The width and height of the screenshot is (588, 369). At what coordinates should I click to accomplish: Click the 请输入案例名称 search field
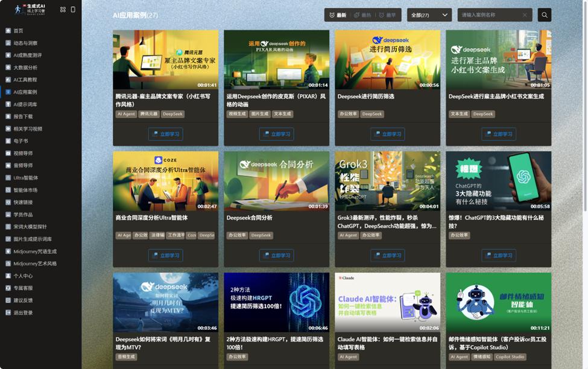[x=488, y=15]
